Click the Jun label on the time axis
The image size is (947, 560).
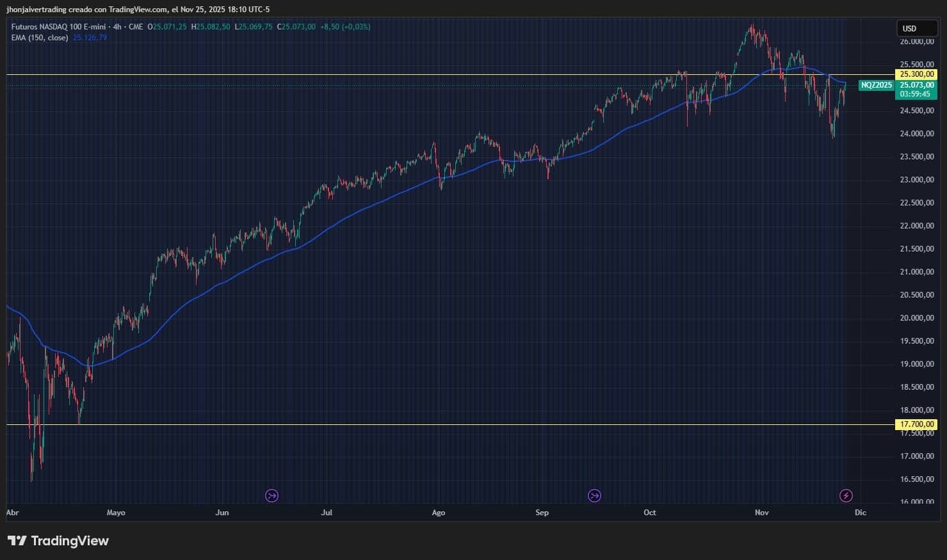[222, 513]
